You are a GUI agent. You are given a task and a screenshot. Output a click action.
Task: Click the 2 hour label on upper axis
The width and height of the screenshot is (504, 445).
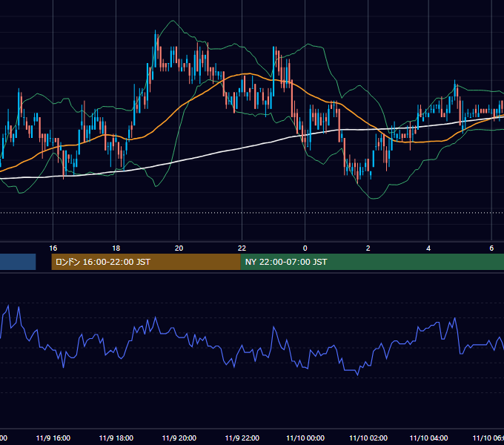pyautogui.click(x=368, y=248)
